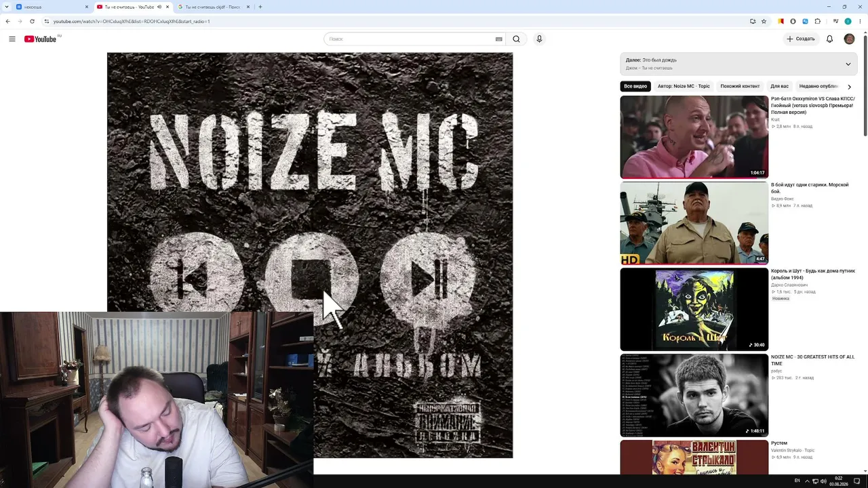868x488 pixels.
Task: Close the Google search tab
Action: click(248, 7)
